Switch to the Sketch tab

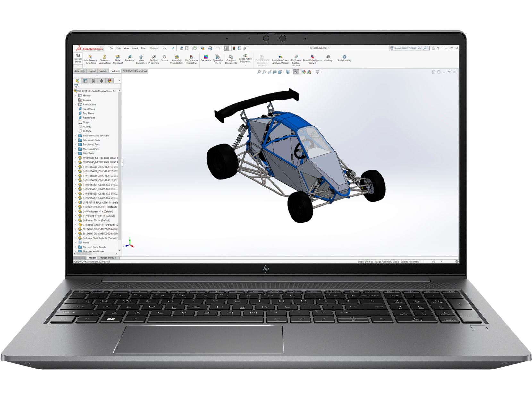point(103,71)
